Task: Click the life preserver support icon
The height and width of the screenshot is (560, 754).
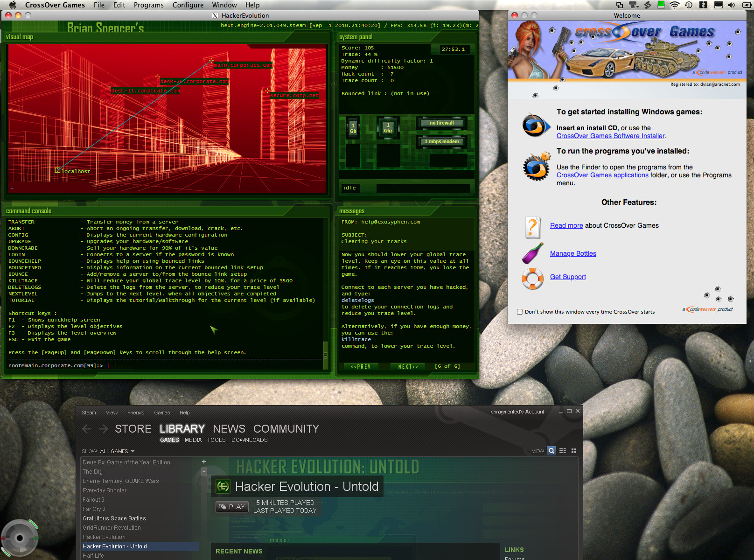Action: click(533, 279)
